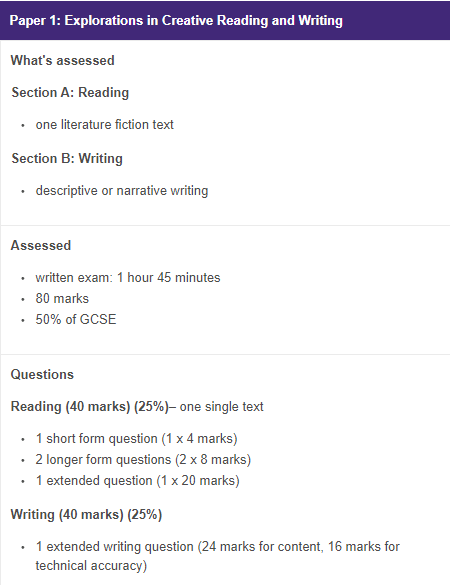Screen dimensions: 450x585
Task: Select "1 short form question" bullet
Action: (136, 439)
